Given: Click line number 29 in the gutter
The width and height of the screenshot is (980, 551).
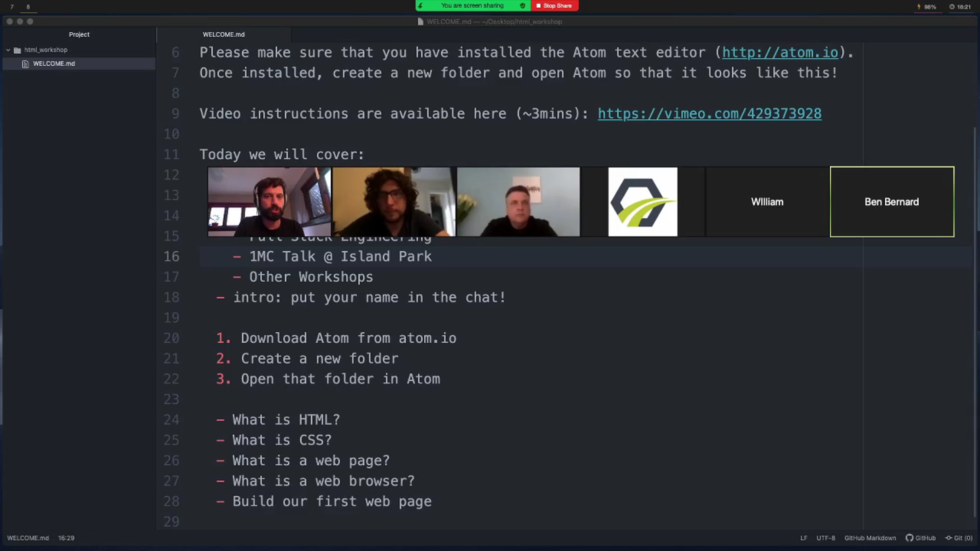Looking at the screenshot, I should pos(171,522).
